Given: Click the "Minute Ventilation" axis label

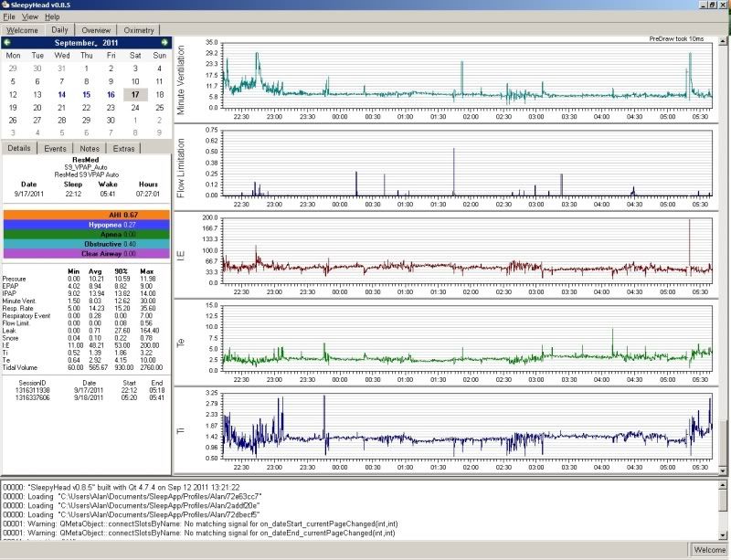Looking at the screenshot, I should (181, 79).
